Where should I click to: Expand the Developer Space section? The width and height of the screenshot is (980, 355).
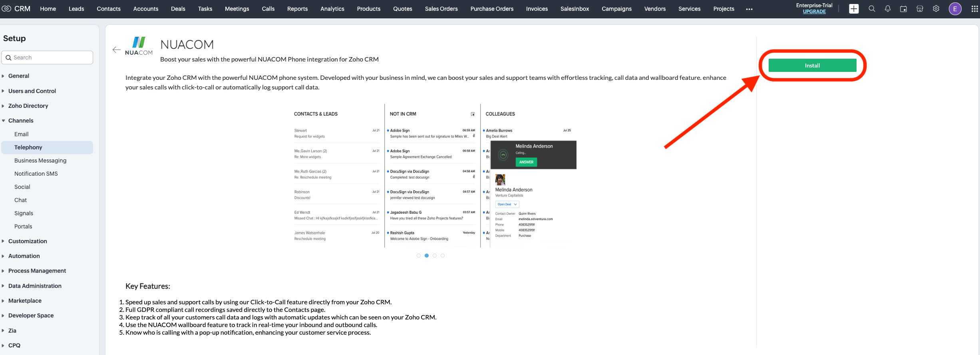tap(31, 315)
